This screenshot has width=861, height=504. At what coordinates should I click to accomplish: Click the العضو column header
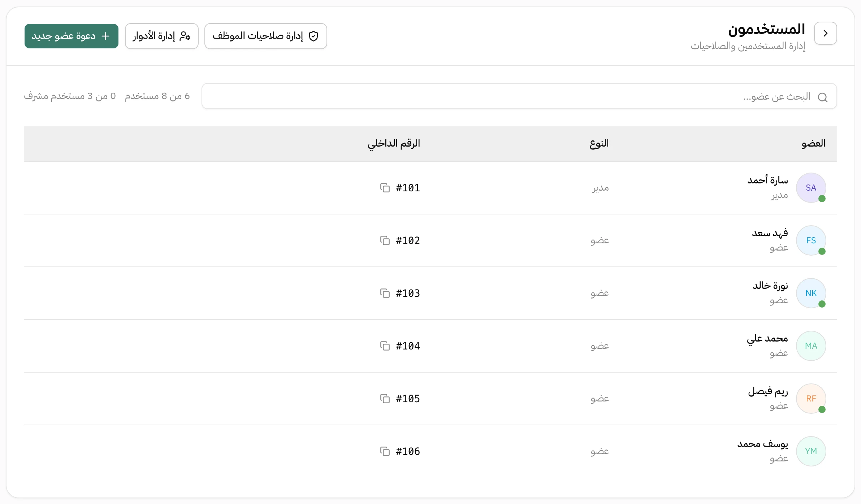[813, 143]
